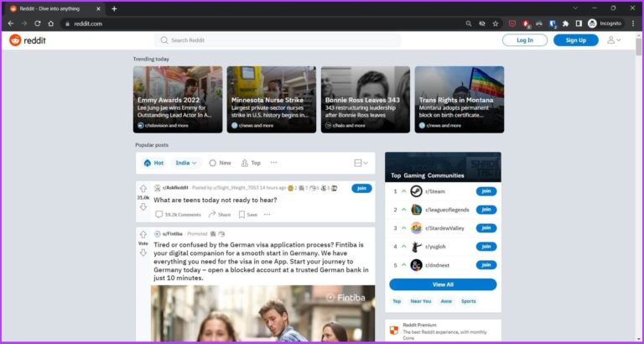Viewport: 644px width, 344px height.
Task: Click the Reddit Premium heading
Action: [x=420, y=325]
